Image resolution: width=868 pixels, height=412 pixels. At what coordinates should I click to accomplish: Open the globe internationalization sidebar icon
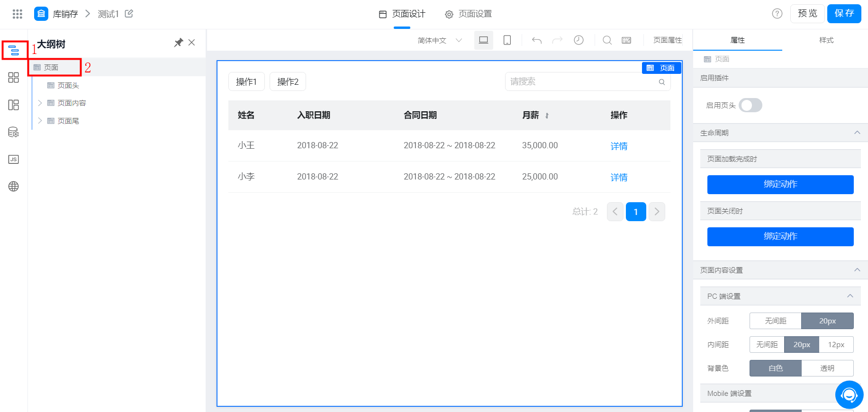pyautogui.click(x=14, y=187)
